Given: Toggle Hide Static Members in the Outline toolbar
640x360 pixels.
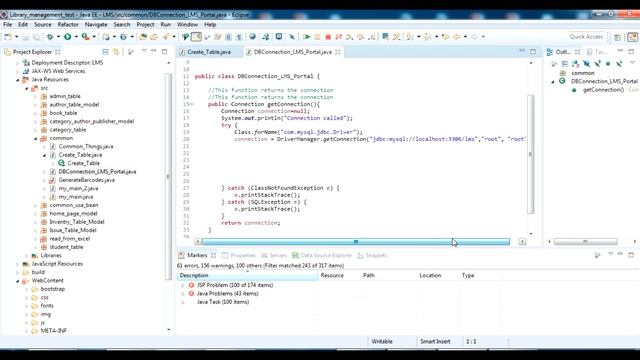Looking at the screenshot, I should pyautogui.click(x=597, y=64).
